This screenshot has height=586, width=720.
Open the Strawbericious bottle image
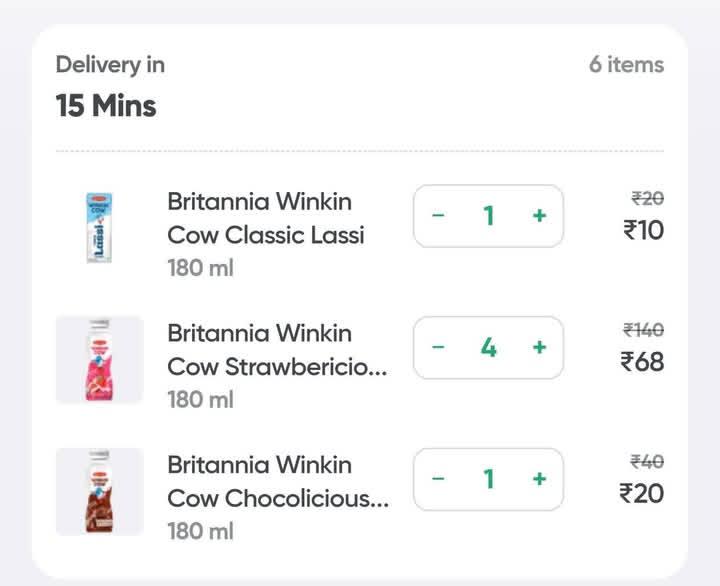99,360
